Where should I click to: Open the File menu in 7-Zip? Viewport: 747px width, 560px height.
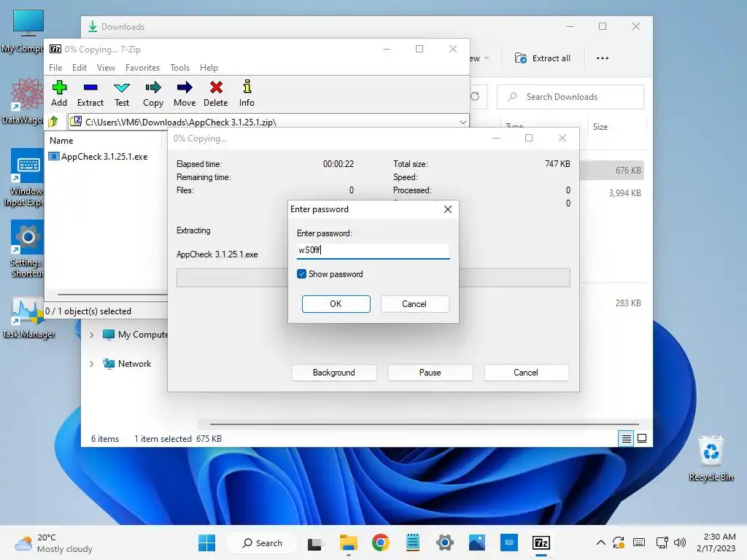tap(55, 68)
